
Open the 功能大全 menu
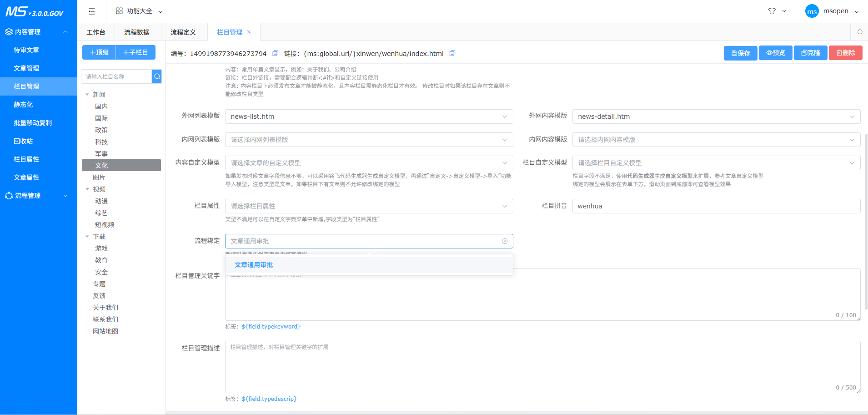coord(139,11)
